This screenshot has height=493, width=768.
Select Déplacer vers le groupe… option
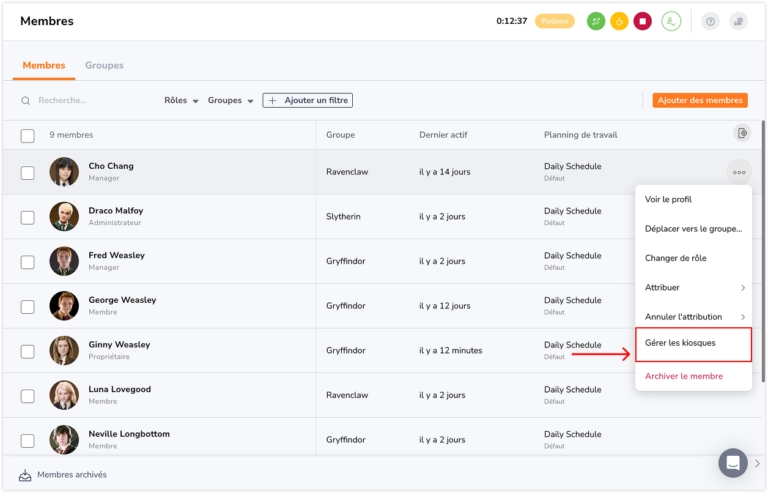(694, 229)
